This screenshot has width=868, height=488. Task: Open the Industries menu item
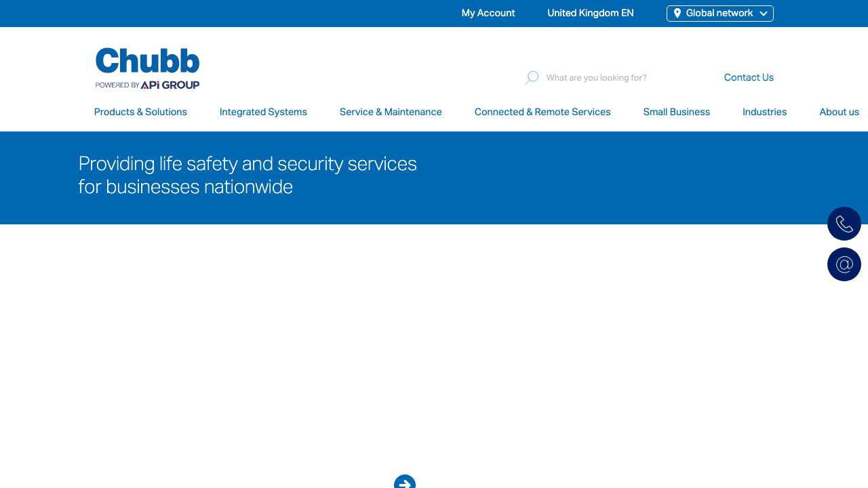pyautogui.click(x=764, y=112)
